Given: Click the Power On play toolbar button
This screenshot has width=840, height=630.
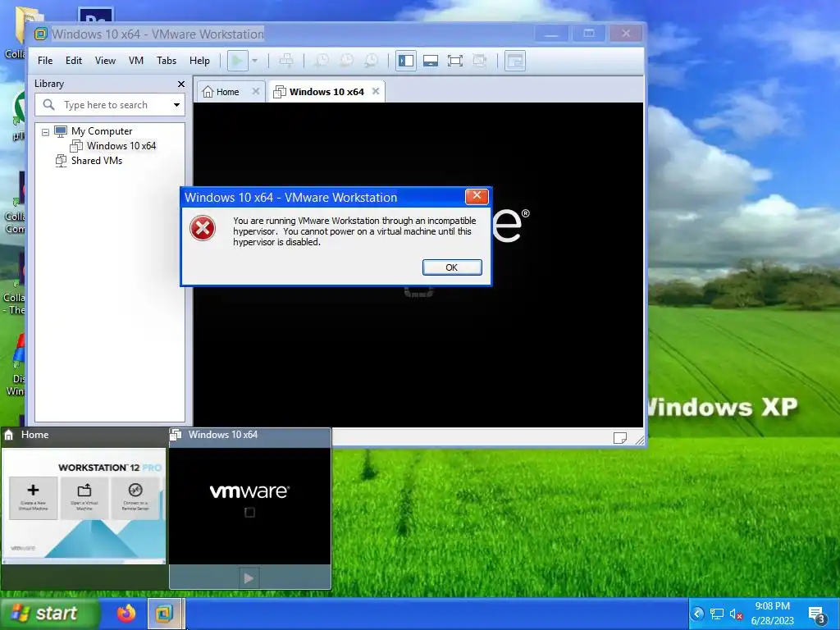Looking at the screenshot, I should (x=237, y=61).
